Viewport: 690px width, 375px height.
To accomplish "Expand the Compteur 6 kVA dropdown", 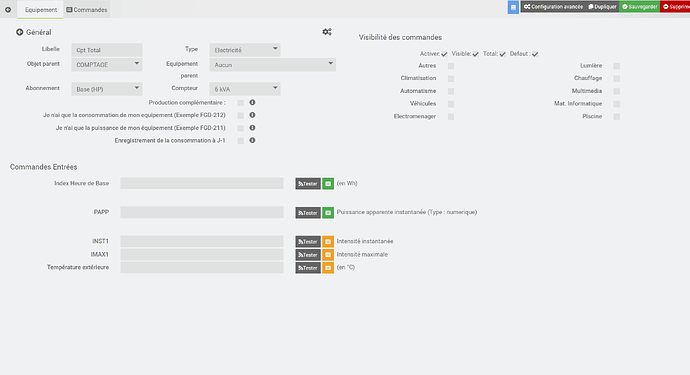I will pos(245,89).
